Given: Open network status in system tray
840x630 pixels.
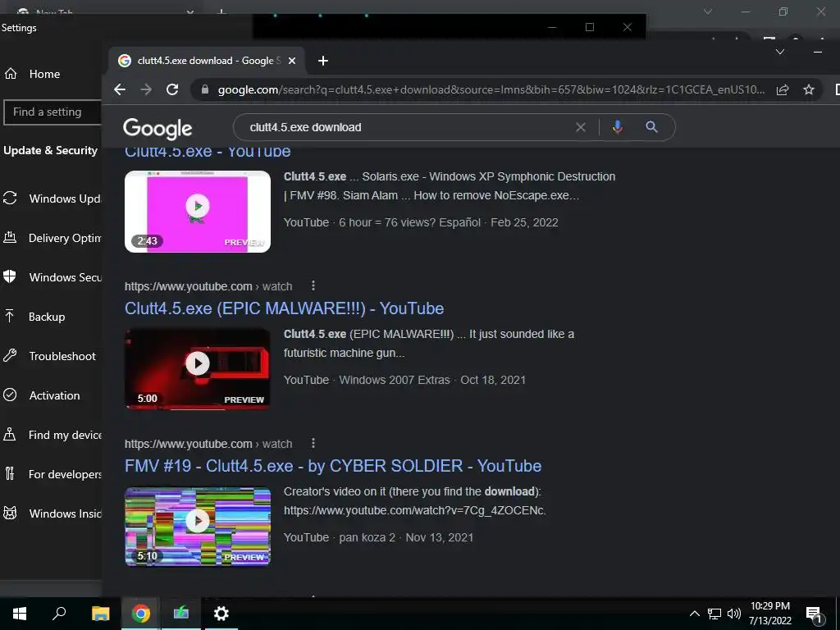Looking at the screenshot, I should point(714,614).
